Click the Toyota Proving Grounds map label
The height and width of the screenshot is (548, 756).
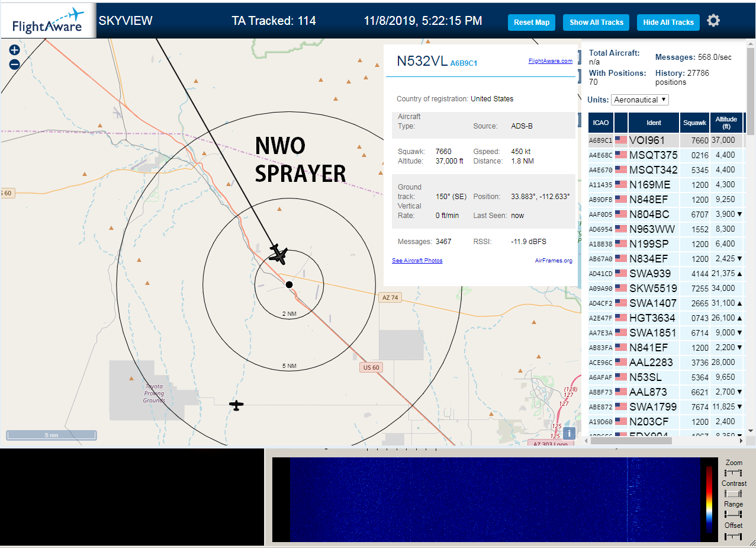154,393
